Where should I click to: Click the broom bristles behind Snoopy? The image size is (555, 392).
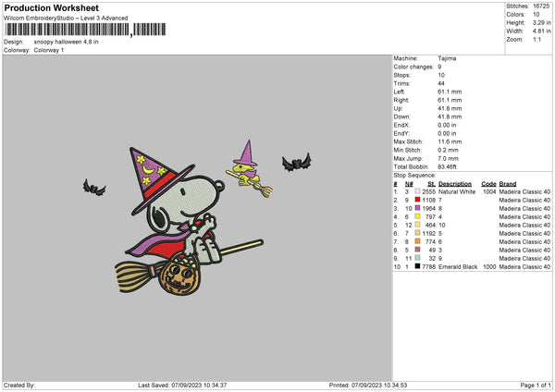click(x=135, y=276)
